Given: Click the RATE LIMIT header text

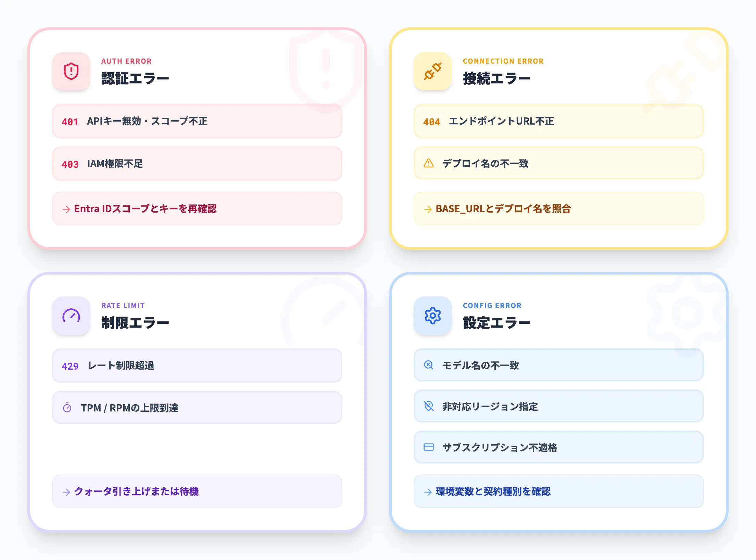Looking at the screenshot, I should 123,305.
